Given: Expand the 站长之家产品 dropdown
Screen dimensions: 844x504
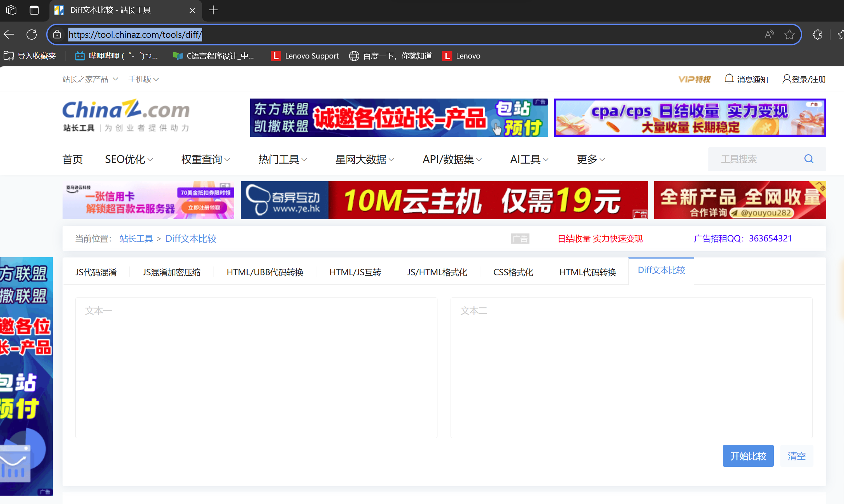Looking at the screenshot, I should [90, 79].
